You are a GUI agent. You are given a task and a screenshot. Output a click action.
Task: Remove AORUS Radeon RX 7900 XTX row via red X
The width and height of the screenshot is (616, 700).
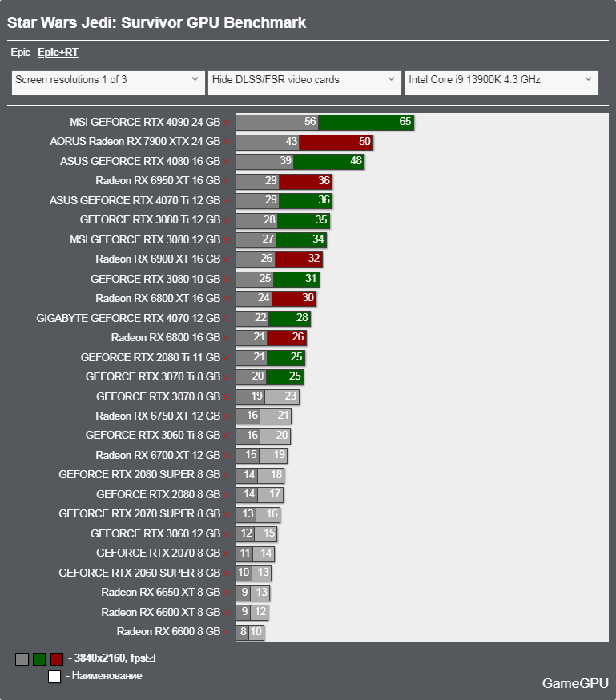point(227,143)
